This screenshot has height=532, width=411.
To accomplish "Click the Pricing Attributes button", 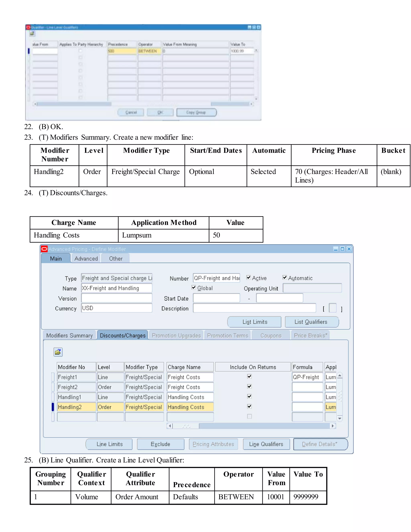I will (x=213, y=444).
